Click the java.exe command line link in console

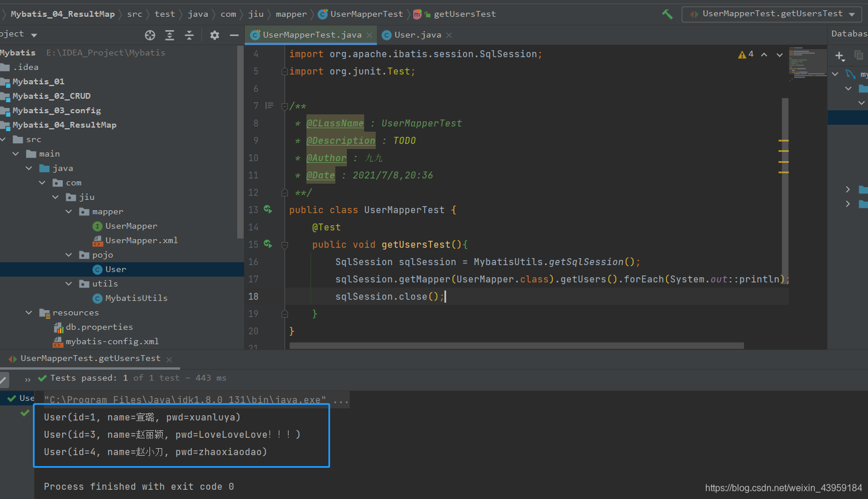pyautogui.click(x=185, y=400)
